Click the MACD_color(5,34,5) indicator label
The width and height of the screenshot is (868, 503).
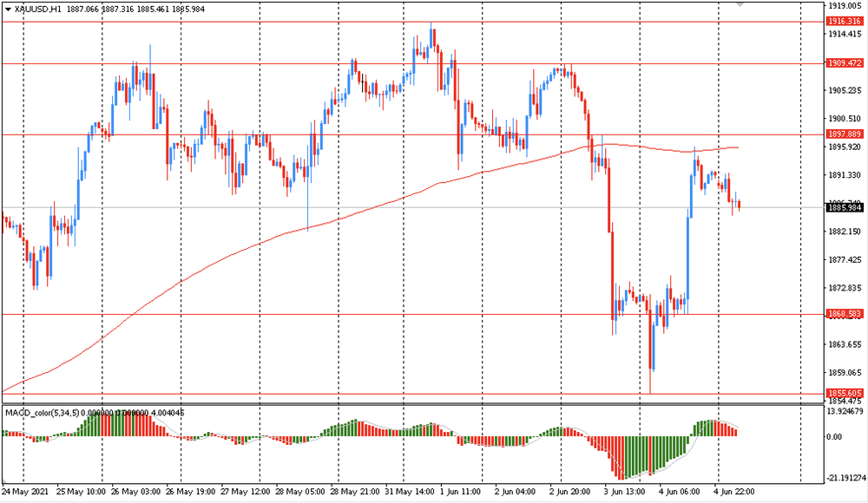coord(42,413)
